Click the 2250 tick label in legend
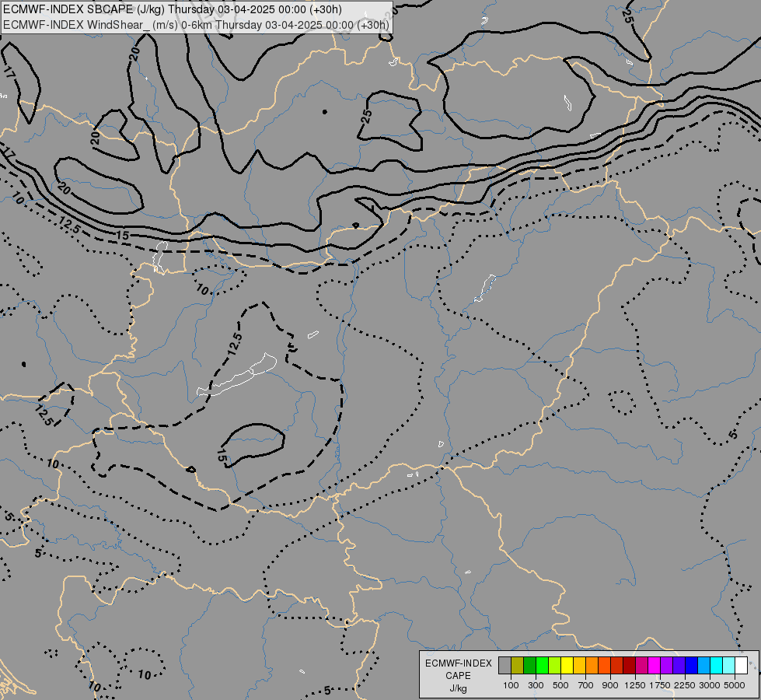 pos(685,685)
